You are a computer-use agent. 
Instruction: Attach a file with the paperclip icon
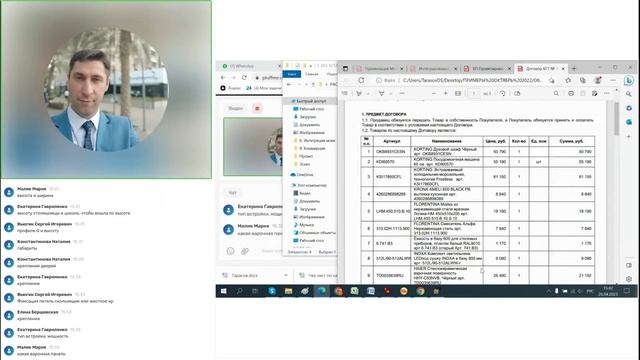[245, 251]
